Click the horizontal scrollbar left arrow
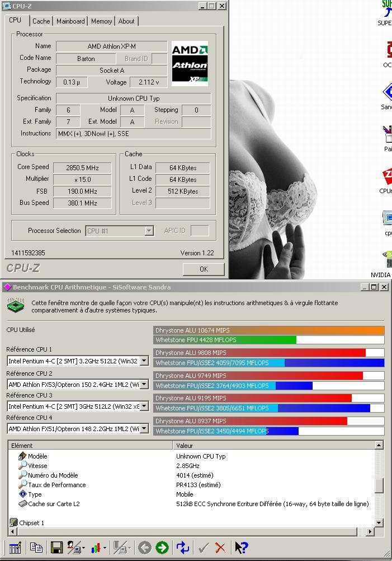 point(12,532)
